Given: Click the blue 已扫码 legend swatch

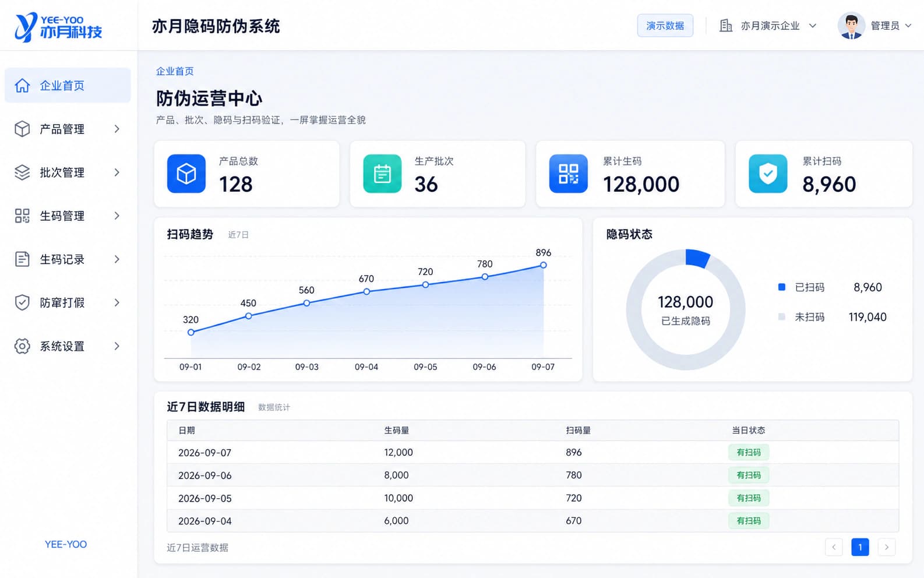Looking at the screenshot, I should 782,287.
